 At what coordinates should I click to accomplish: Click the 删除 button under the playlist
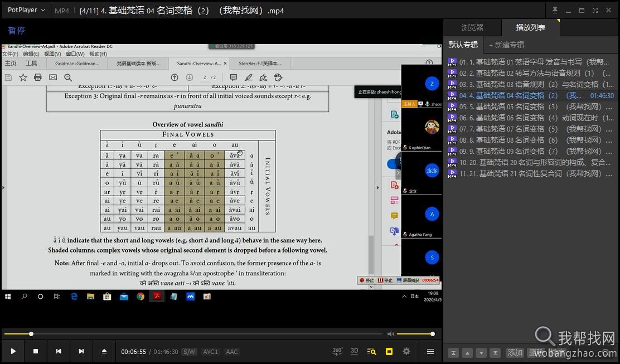[x=536, y=352]
